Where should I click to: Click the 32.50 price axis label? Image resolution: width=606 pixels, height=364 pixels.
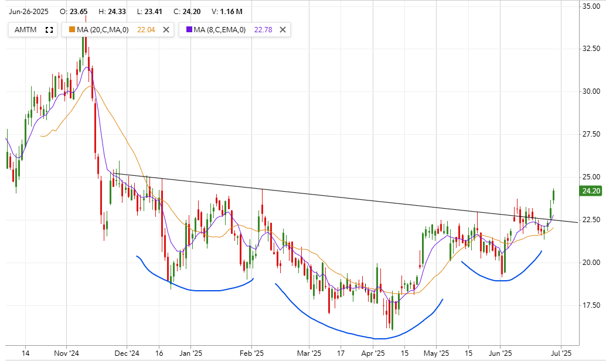(591, 49)
